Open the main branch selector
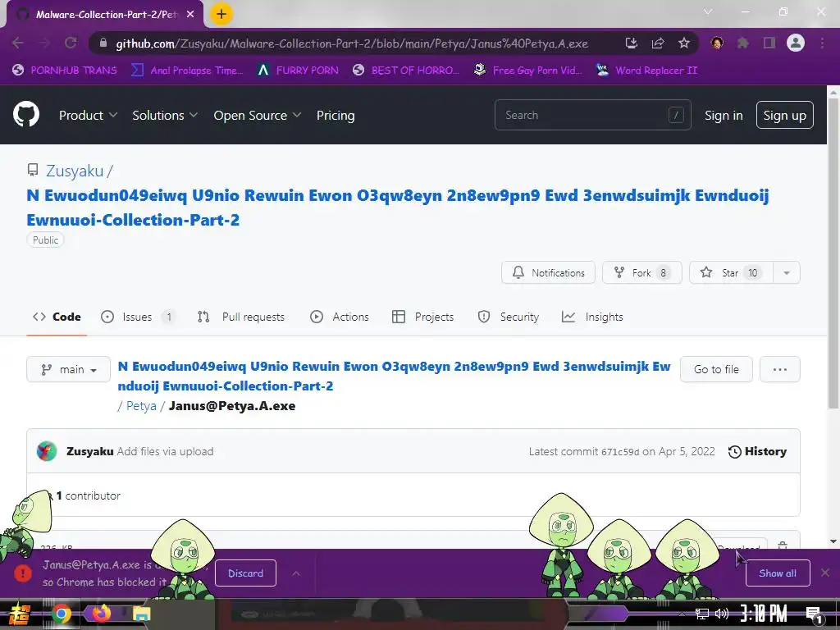The height and width of the screenshot is (630, 840). (x=69, y=369)
